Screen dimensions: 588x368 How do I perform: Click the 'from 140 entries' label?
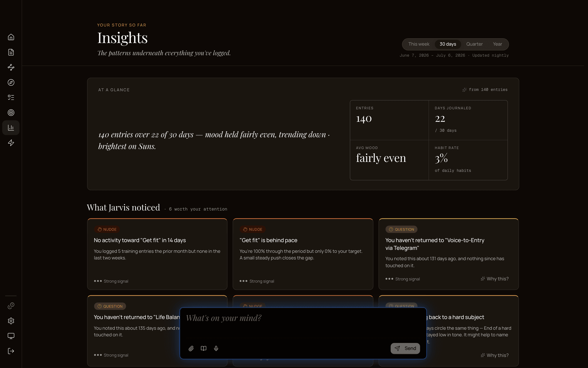click(488, 90)
